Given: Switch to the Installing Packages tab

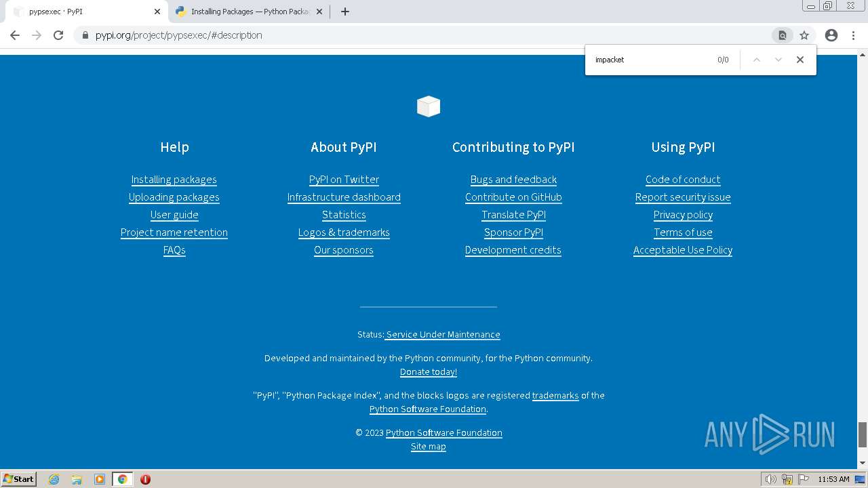Looking at the screenshot, I should coord(248,12).
